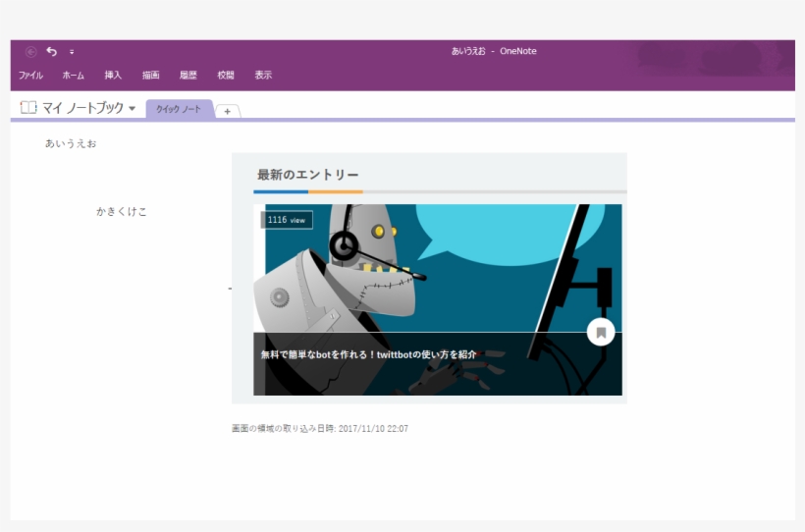The image size is (805, 532).
Task: Switch to the 校閲 ribbon tab
Action: click(226, 75)
